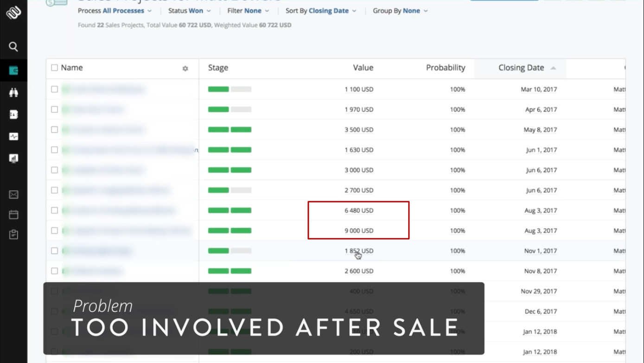Expand the Process All Processes dropdown
Screen dimensions: 644x363
(x=115, y=11)
